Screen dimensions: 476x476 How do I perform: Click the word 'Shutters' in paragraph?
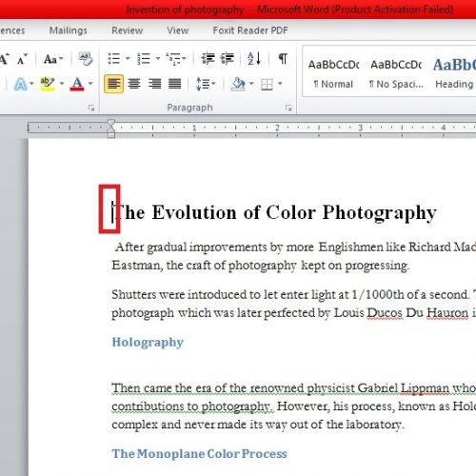tap(134, 295)
